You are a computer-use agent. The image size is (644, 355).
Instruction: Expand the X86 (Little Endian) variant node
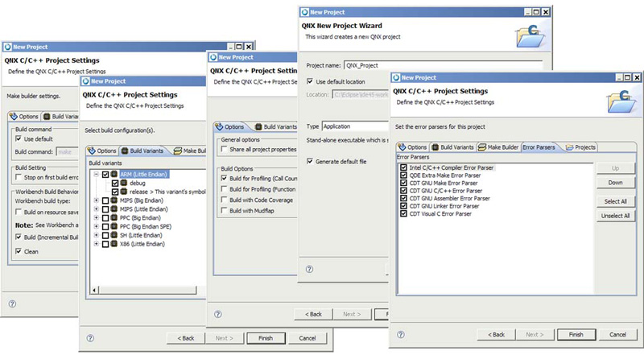tap(97, 243)
